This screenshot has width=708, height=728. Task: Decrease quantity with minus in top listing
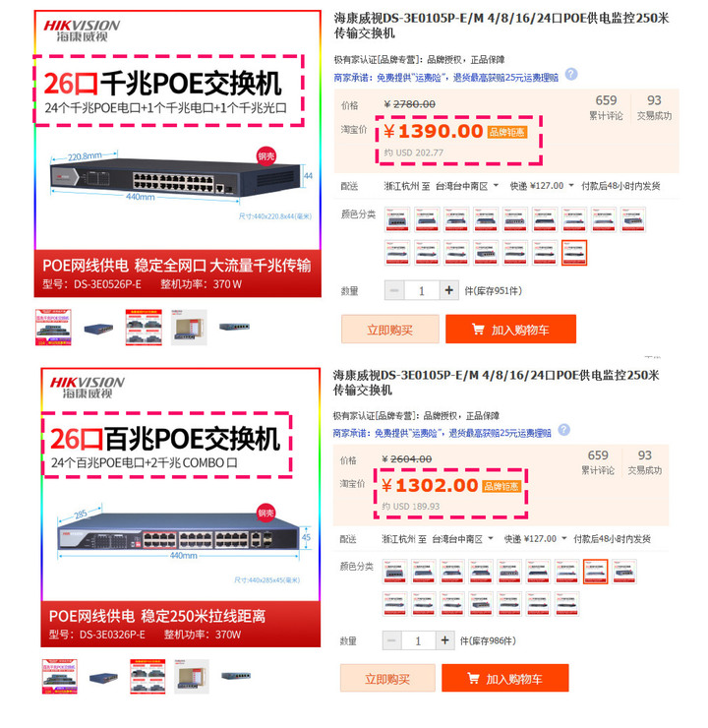coord(394,290)
